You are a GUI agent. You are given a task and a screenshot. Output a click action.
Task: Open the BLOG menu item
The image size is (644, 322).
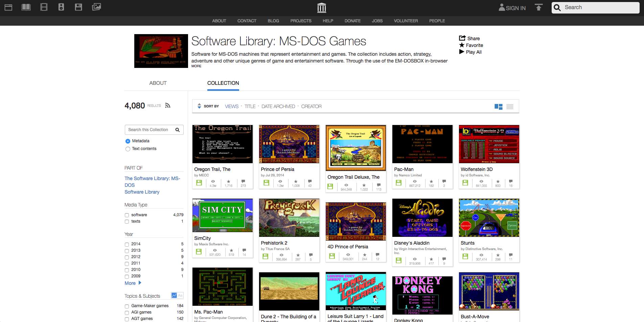pos(273,21)
